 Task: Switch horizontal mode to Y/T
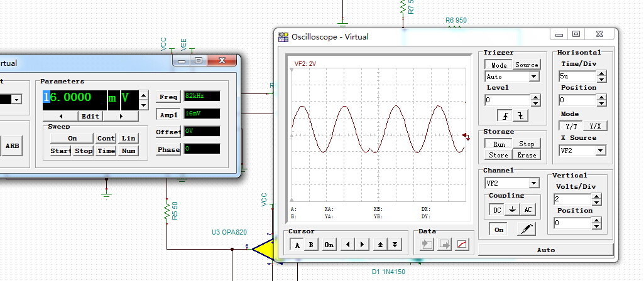(571, 126)
